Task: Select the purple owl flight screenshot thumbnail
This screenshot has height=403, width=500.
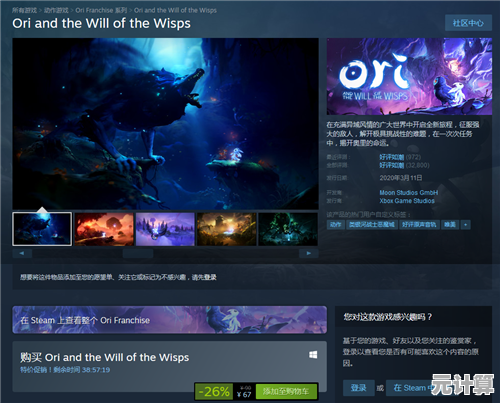Action: [x=165, y=229]
